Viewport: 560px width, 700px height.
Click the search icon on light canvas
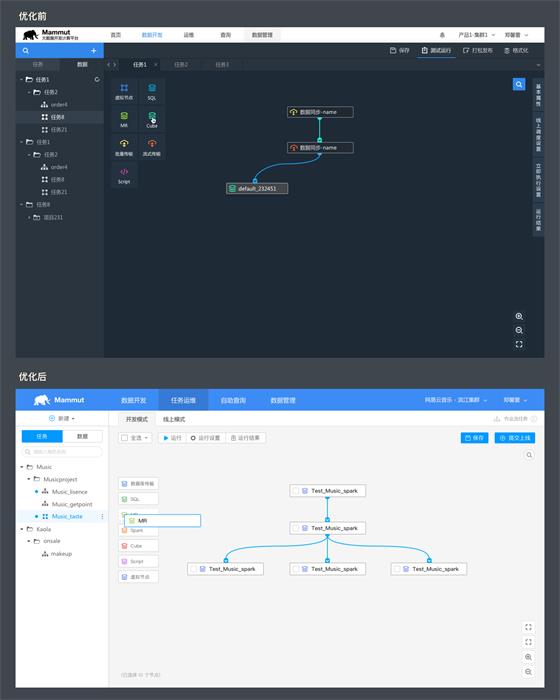point(529,455)
